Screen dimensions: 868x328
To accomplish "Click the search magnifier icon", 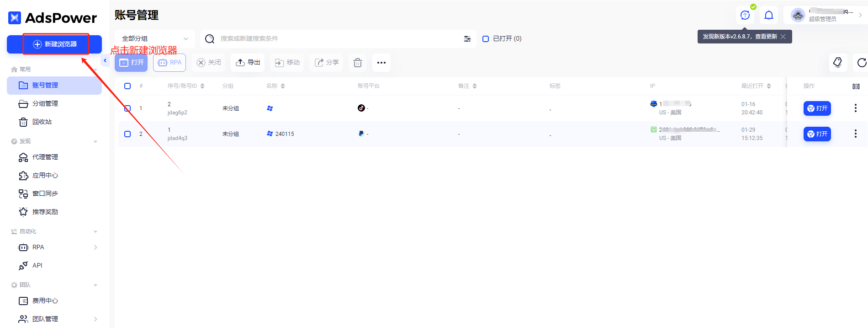I will click(x=210, y=39).
